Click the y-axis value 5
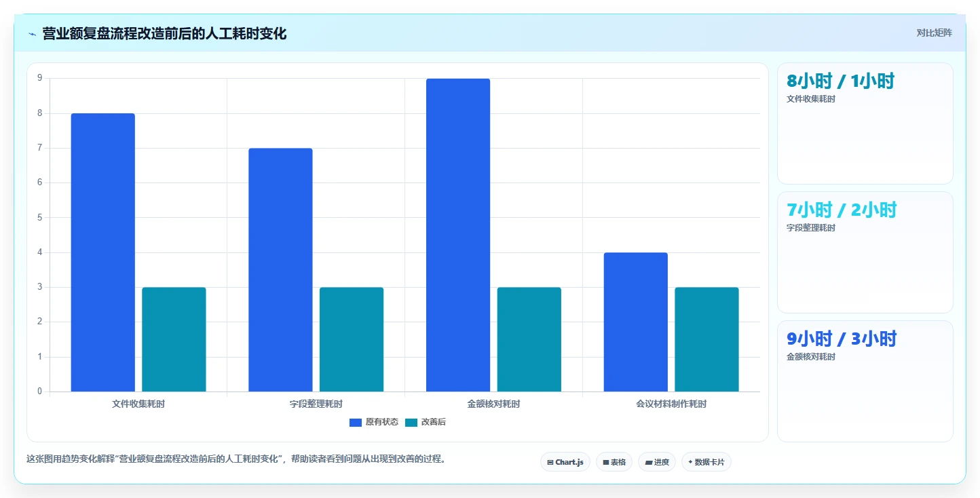The width and height of the screenshot is (980, 498). [x=40, y=218]
